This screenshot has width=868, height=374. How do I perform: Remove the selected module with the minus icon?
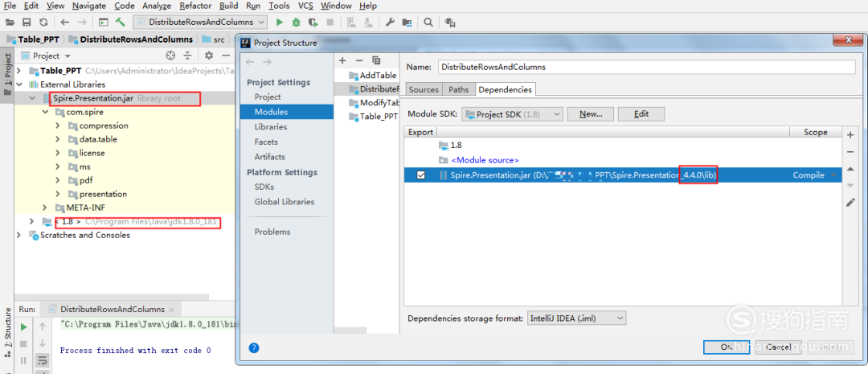(x=359, y=60)
